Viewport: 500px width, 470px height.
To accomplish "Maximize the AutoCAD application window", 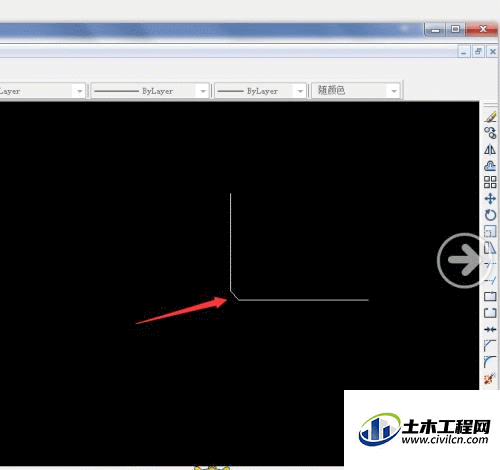I will pyautogui.click(x=455, y=29).
